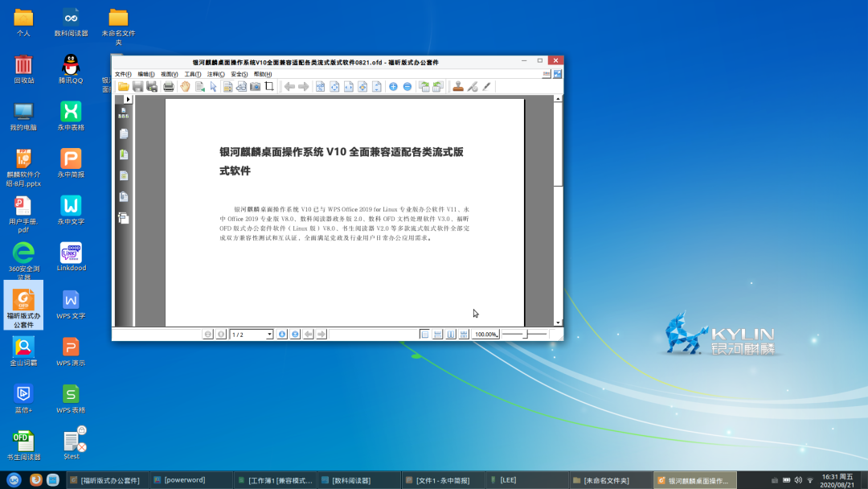Open the 编辑(E) menu
Image resolution: width=868 pixels, height=489 pixels.
146,74
